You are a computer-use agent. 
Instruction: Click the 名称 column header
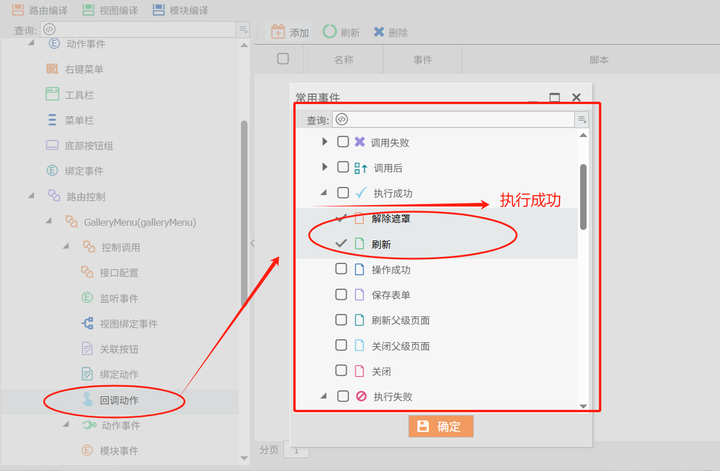tap(343, 60)
